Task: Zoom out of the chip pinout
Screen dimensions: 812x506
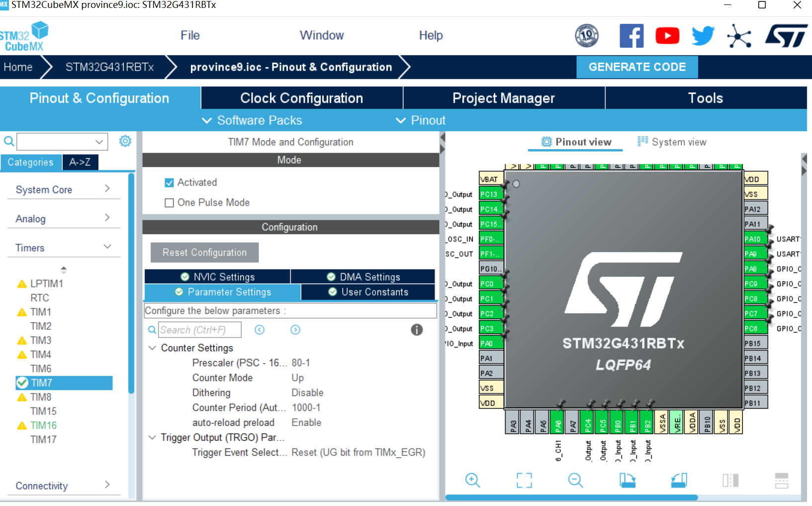Action: click(x=575, y=480)
